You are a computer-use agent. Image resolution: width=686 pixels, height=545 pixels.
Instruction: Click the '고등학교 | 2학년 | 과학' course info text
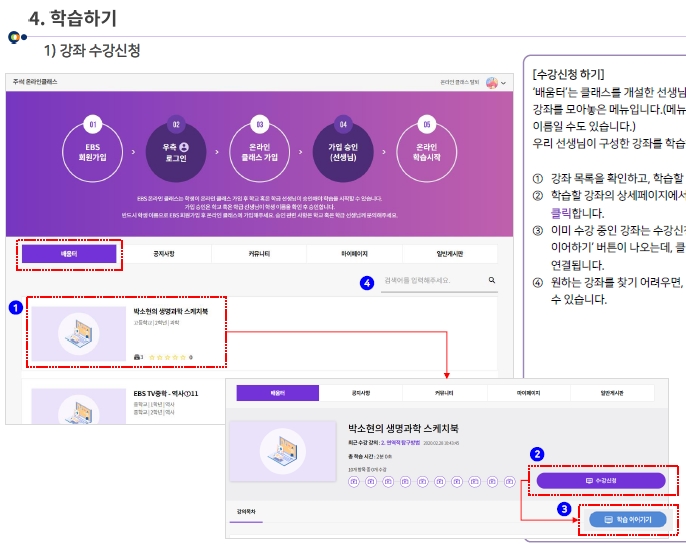(x=156, y=323)
